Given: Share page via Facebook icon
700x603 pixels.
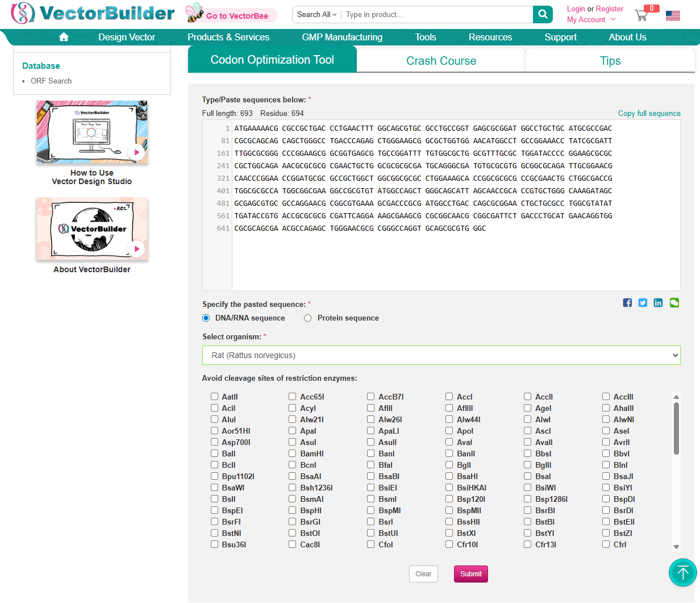Looking at the screenshot, I should tap(627, 303).
